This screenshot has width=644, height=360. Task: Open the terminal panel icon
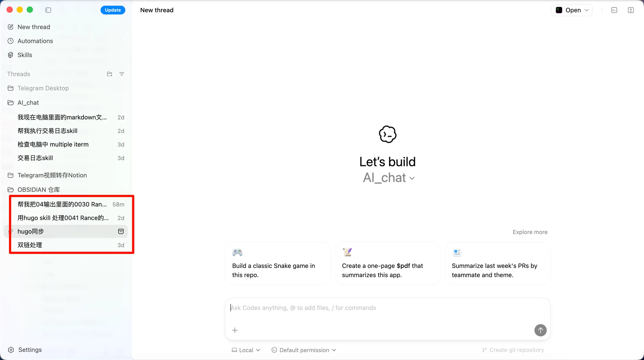tap(614, 10)
